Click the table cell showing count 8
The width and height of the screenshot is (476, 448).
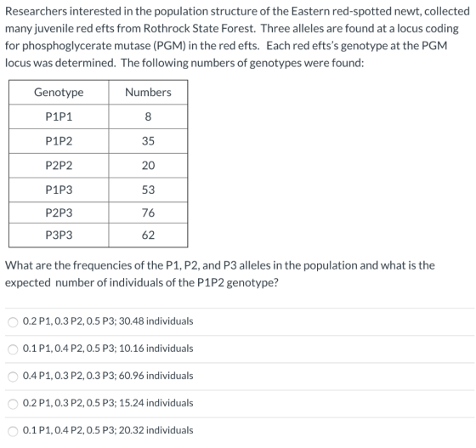[148, 116]
